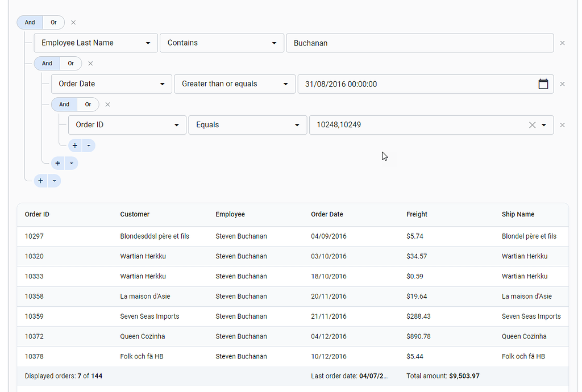Add a condition using the middle group plus button
This screenshot has height=392, width=582.
point(57,163)
